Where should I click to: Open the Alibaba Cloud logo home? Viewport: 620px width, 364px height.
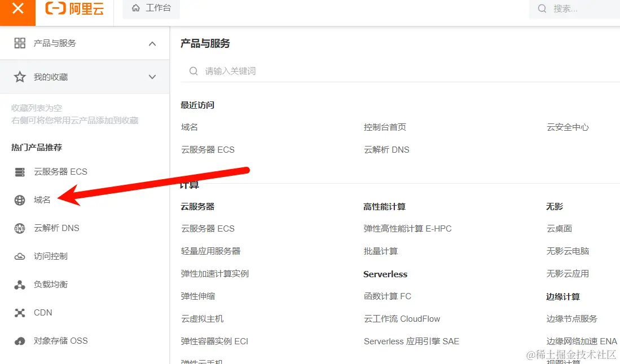[x=74, y=8]
